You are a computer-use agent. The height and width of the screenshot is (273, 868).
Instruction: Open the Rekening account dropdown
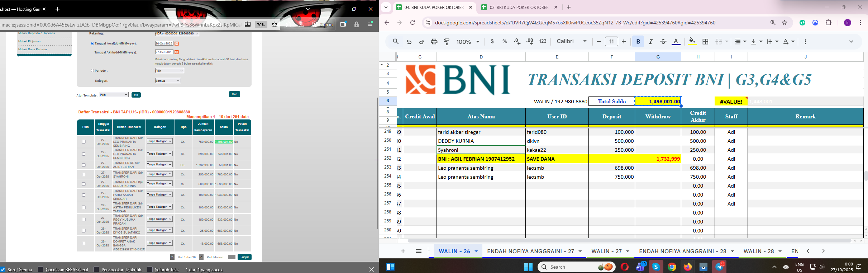click(x=177, y=33)
